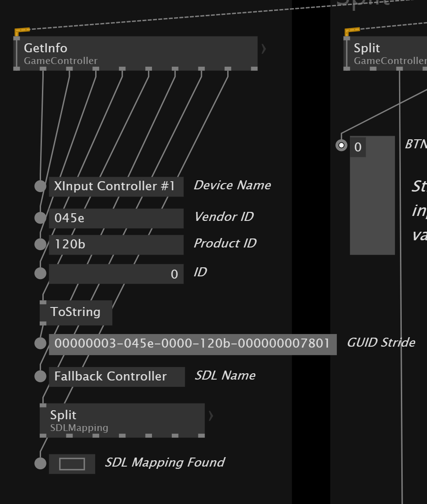427x504 pixels.
Task: Click the pin next to SDL Mapping Found box
Action: coord(40,463)
